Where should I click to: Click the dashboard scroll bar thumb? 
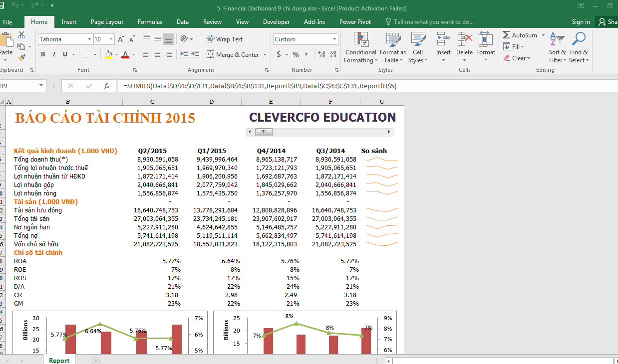[x=264, y=132]
